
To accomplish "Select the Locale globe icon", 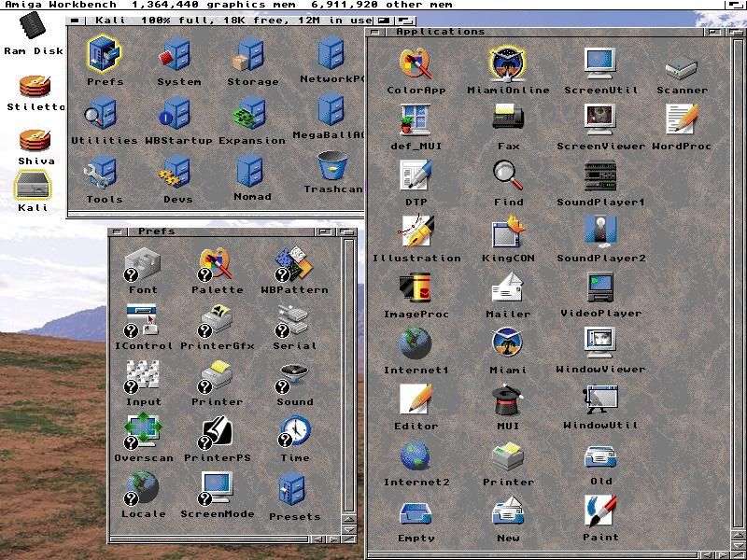I will click(x=141, y=488).
